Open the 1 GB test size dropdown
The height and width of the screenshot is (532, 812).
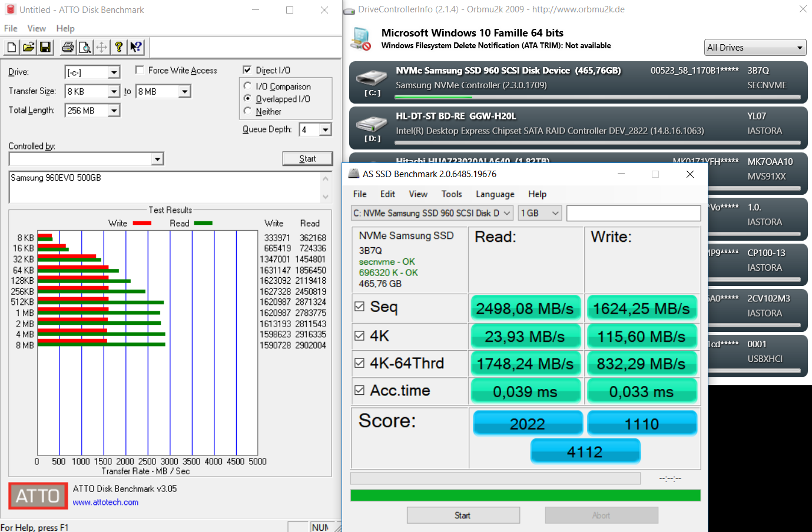pyautogui.click(x=539, y=213)
